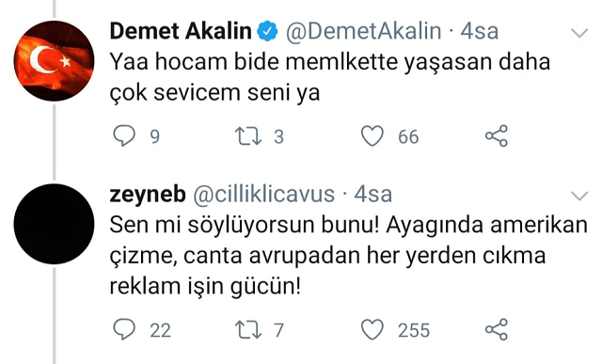
Task: Click the blue verified badge
Action: pyautogui.click(x=267, y=31)
